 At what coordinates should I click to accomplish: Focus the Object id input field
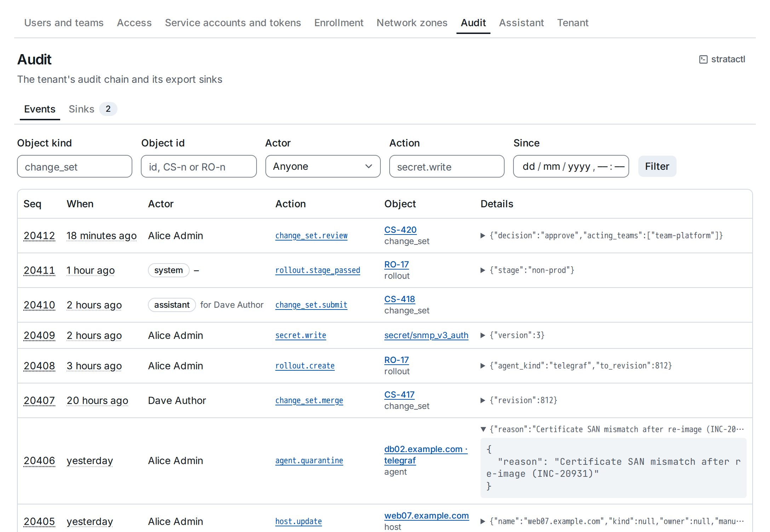(x=199, y=166)
